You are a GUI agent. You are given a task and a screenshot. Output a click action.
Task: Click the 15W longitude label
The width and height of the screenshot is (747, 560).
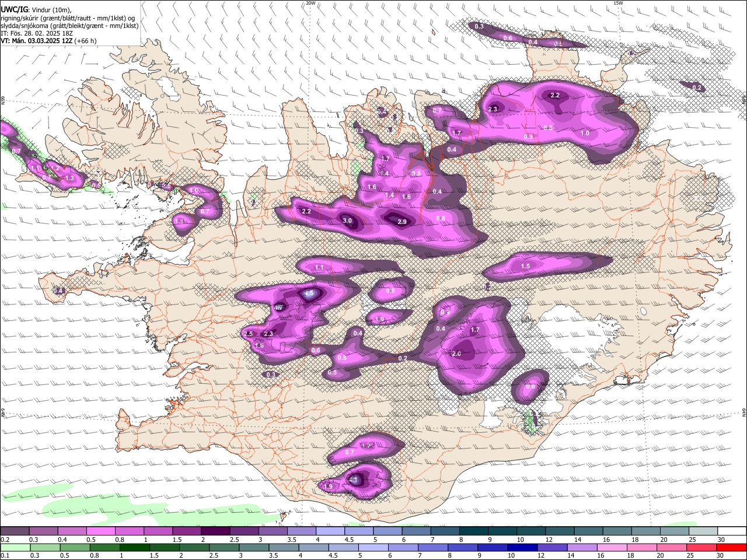coord(618,3)
